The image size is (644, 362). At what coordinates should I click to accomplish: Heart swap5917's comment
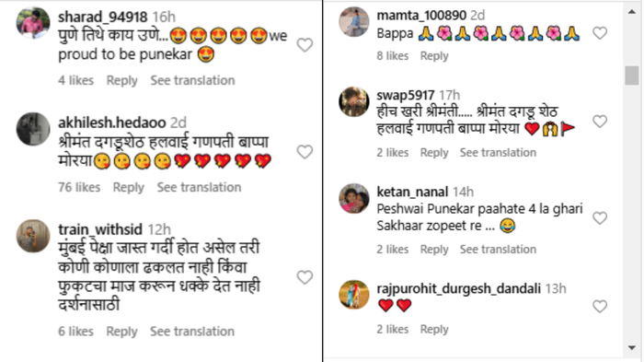click(600, 121)
